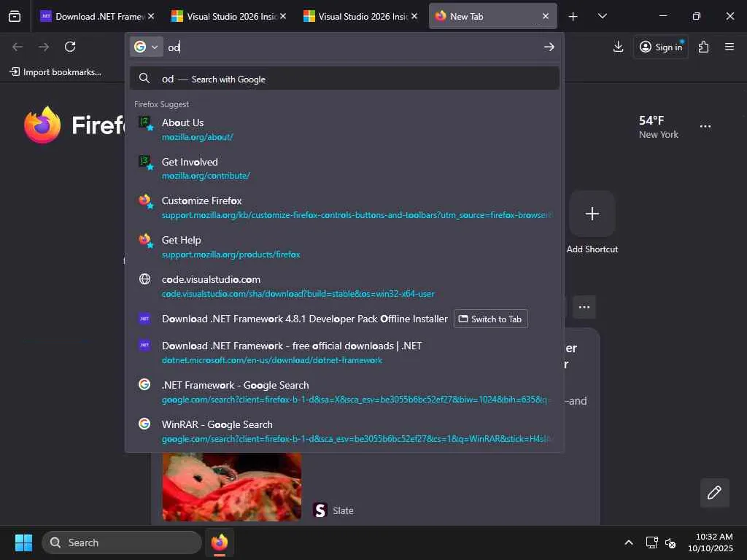Open 'WinRAR - Google Search' suggestion
This screenshot has width=747, height=560.
pyautogui.click(x=344, y=431)
